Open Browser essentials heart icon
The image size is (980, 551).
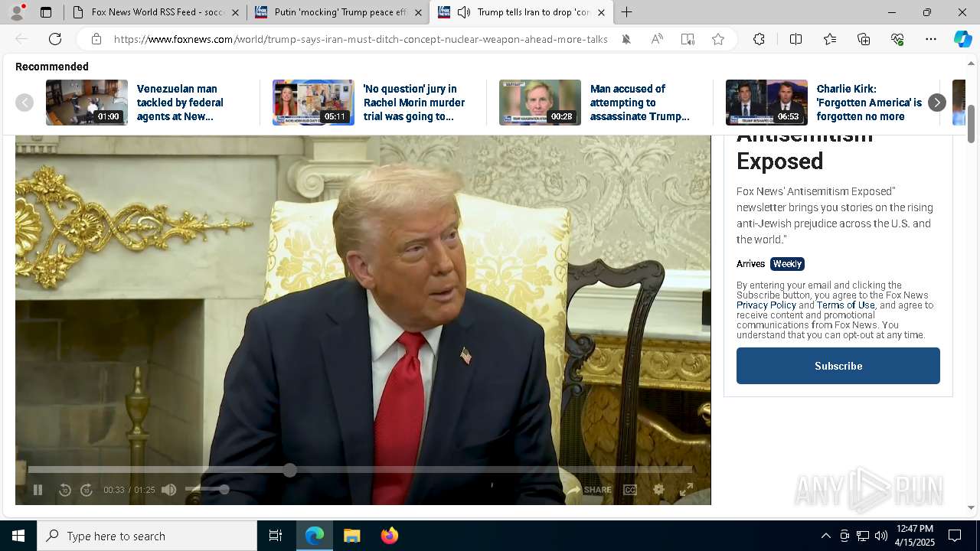[x=897, y=39]
